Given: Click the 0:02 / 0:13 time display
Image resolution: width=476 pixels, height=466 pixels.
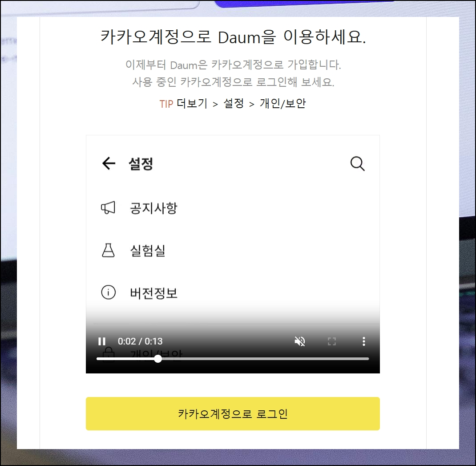Looking at the screenshot, I should coord(140,341).
